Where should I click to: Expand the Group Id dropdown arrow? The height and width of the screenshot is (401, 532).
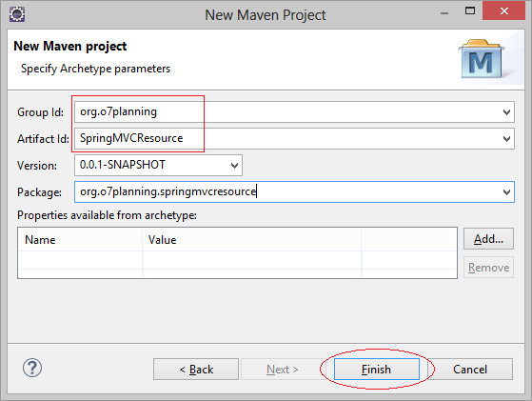click(506, 112)
